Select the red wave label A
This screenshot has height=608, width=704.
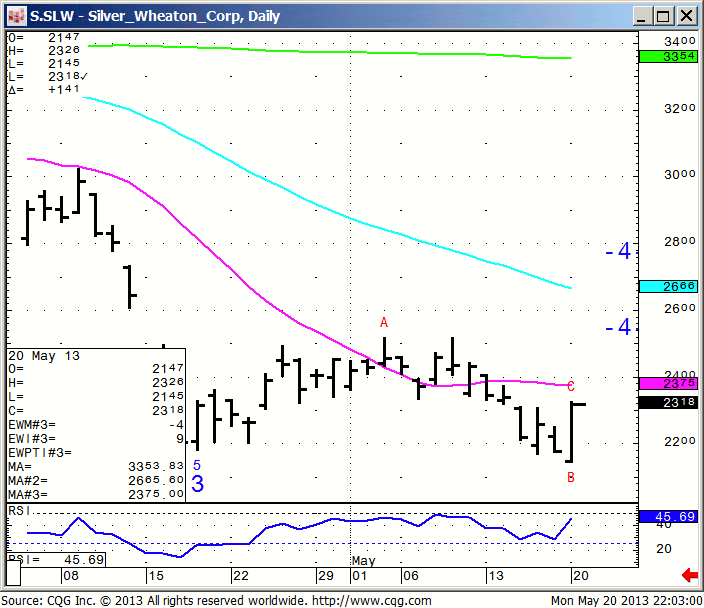click(x=383, y=322)
